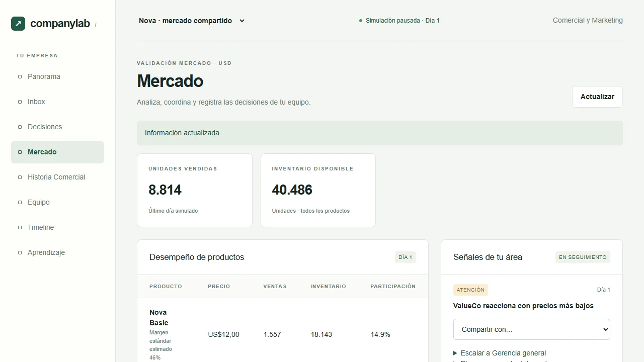Click the VENTAS column header
Viewport: 644px width, 362px height.
(275, 286)
